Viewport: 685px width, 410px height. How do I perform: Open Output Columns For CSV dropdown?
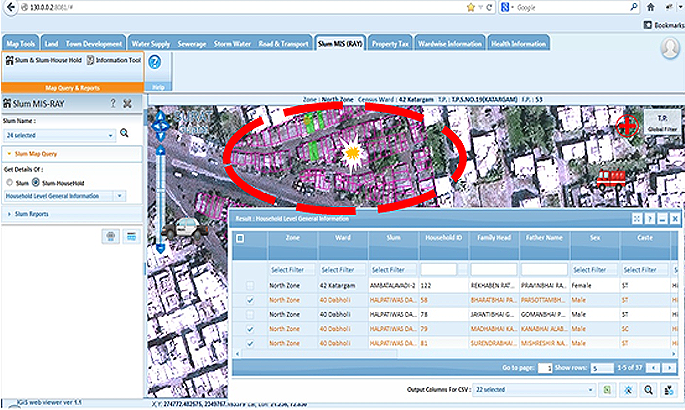click(534, 389)
